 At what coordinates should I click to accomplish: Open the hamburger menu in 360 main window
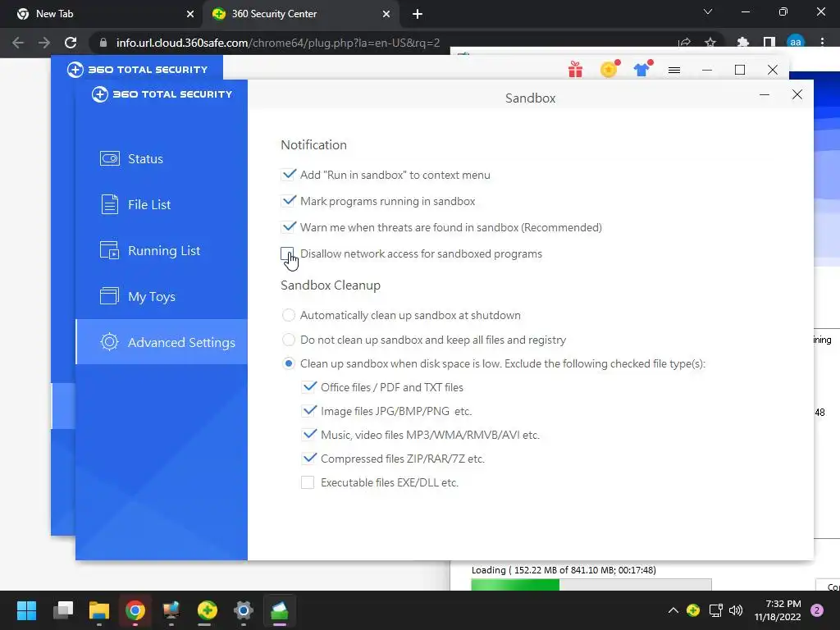point(674,71)
